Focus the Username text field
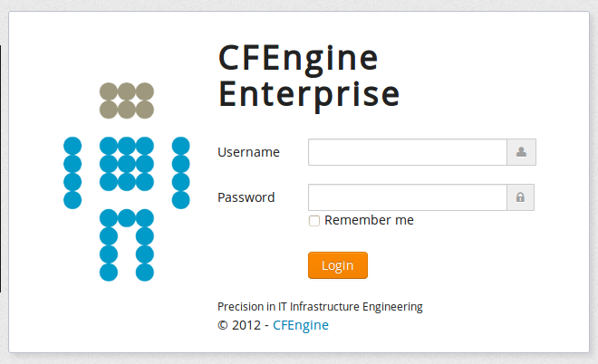 click(408, 152)
